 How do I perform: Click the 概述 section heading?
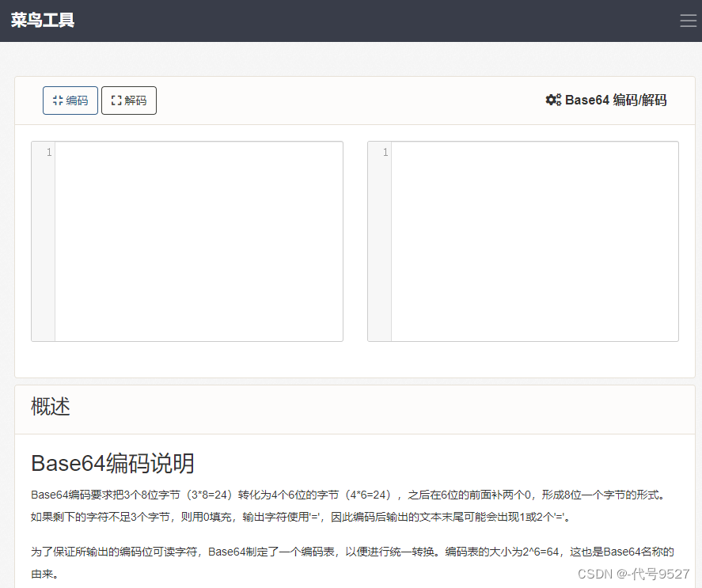point(50,408)
